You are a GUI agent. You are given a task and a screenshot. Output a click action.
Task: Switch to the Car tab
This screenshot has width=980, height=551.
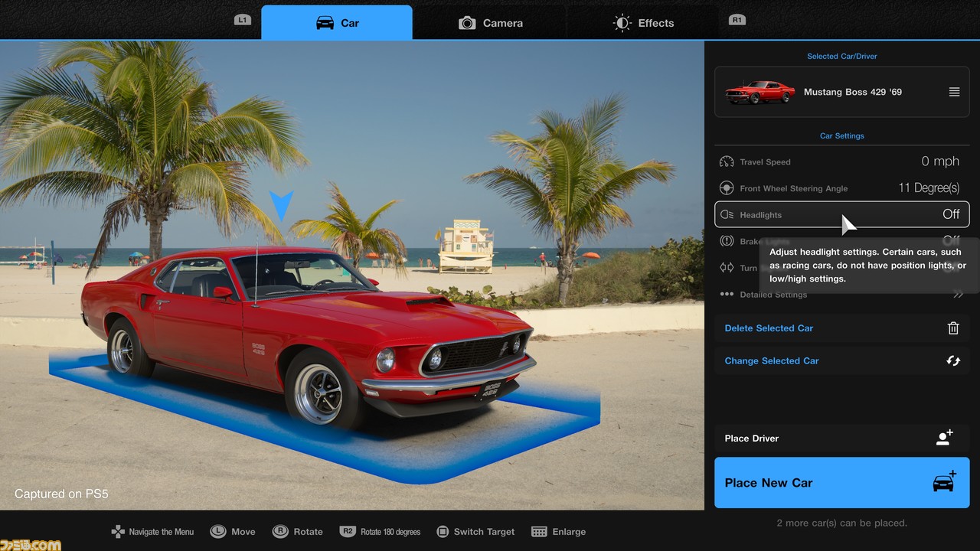pos(337,23)
